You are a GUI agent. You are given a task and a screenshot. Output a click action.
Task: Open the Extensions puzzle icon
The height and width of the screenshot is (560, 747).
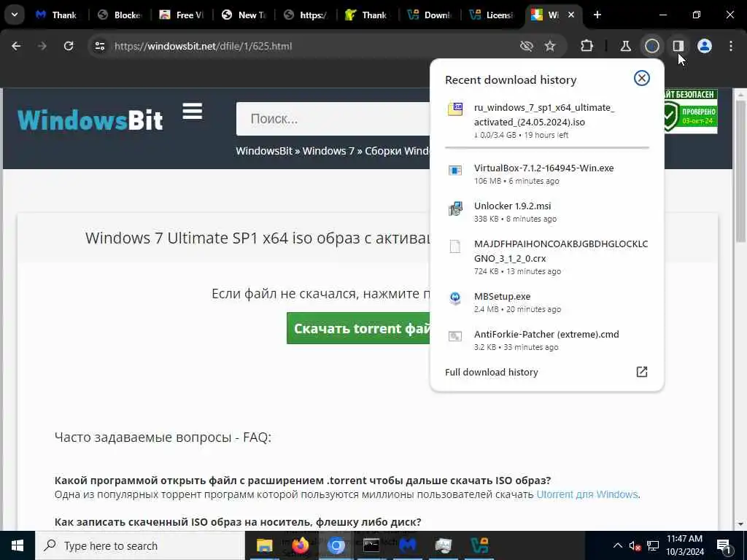(587, 46)
